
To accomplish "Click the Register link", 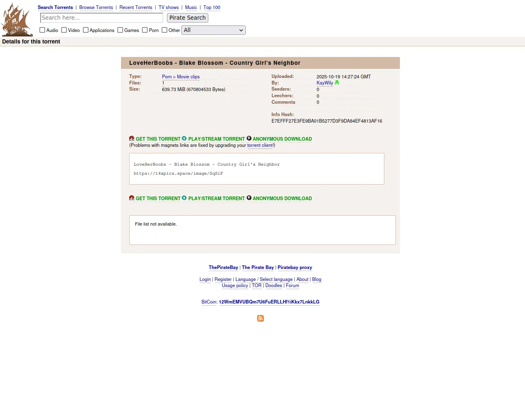I will tap(223, 279).
